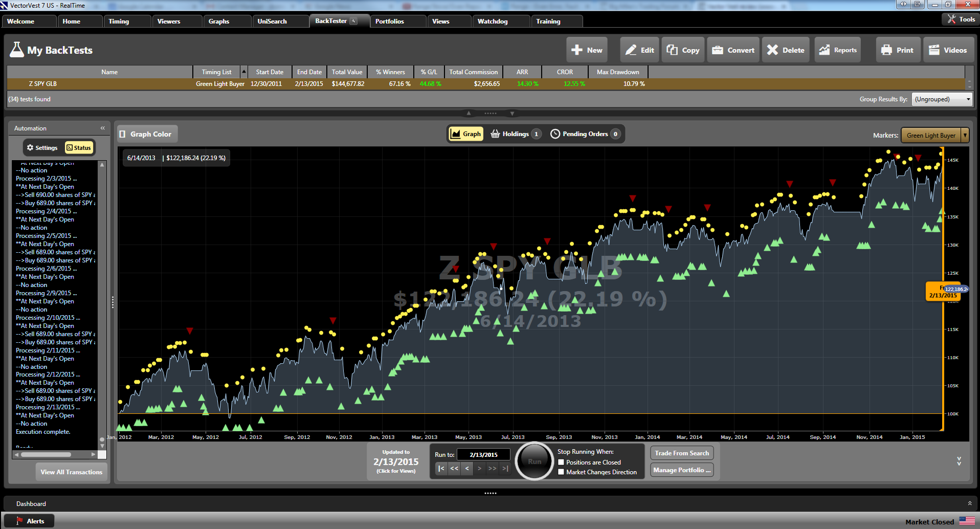Click the Run to date field
980x529 pixels.
[483, 454]
